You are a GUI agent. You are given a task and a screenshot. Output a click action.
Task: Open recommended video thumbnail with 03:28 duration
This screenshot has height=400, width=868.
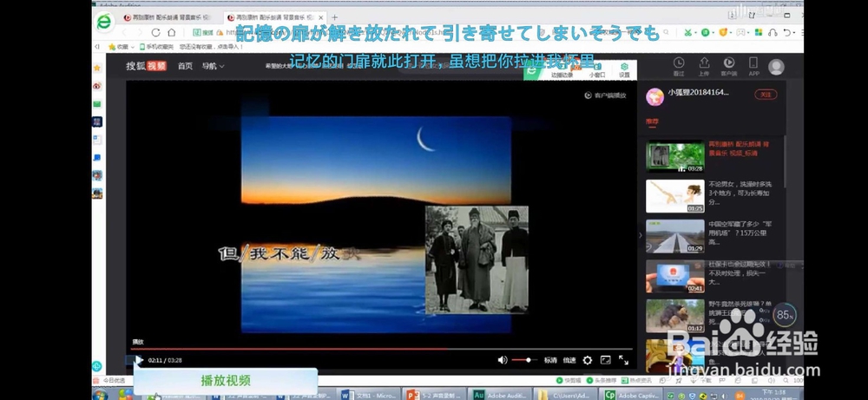point(674,156)
